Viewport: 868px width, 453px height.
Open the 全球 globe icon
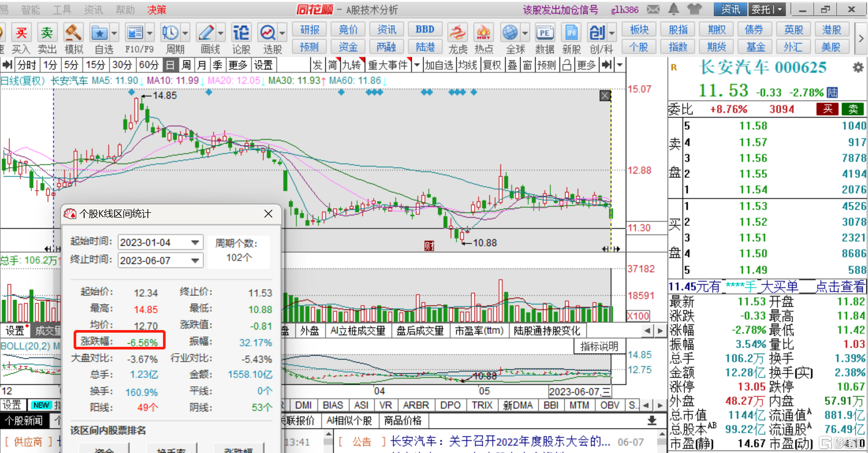pyautogui.click(x=510, y=33)
